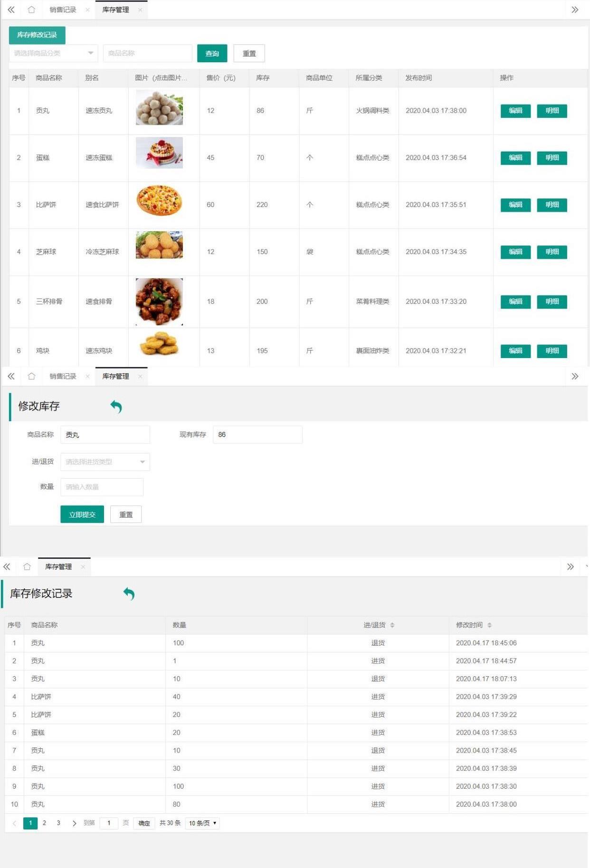Click the left double-chevron in the middle tab bar

click(11, 376)
